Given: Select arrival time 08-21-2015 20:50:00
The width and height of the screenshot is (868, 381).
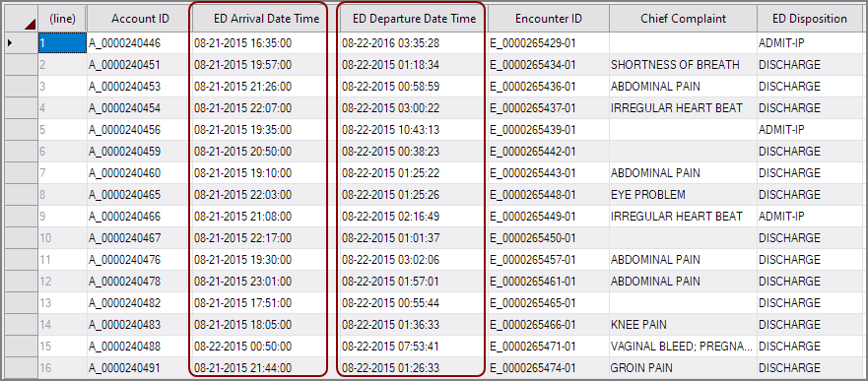Looking at the screenshot, I should coord(266,151).
